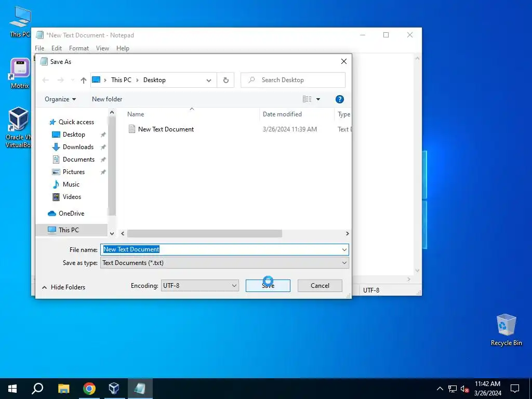Launch Google Chrome from taskbar

pos(89,389)
